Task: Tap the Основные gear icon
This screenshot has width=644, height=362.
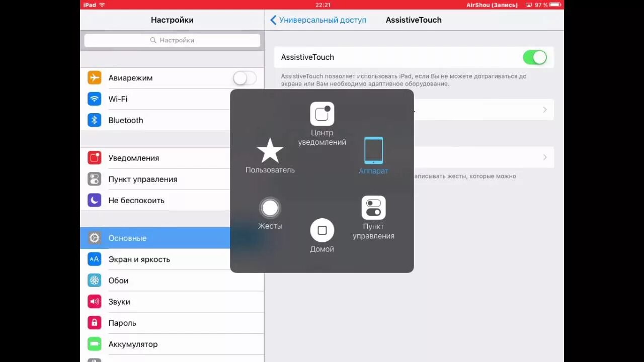Action: coord(95,238)
